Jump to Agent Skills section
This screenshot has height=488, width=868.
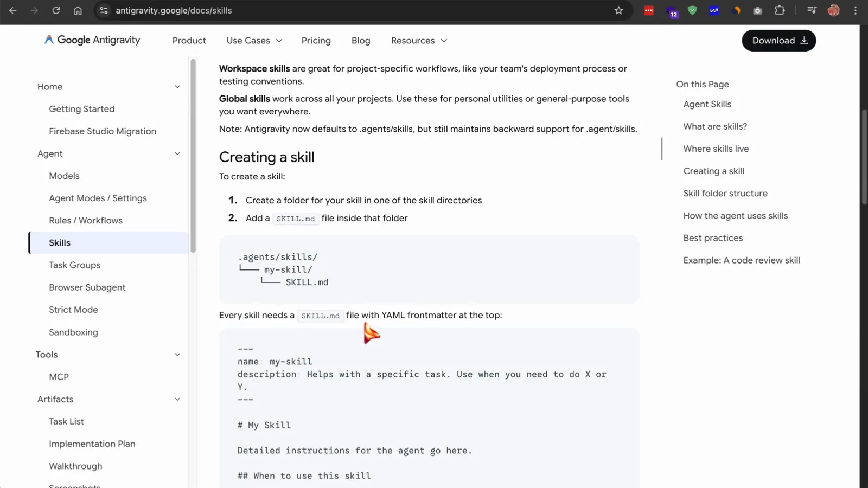pyautogui.click(x=707, y=104)
